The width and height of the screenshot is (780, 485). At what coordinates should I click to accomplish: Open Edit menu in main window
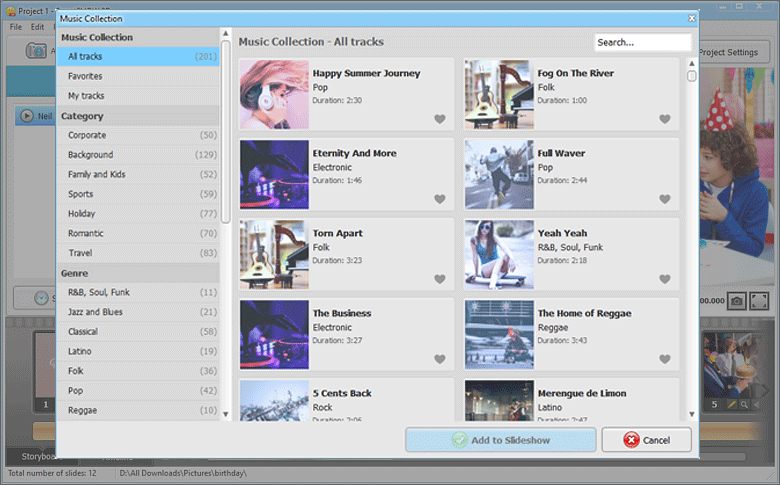click(x=37, y=27)
